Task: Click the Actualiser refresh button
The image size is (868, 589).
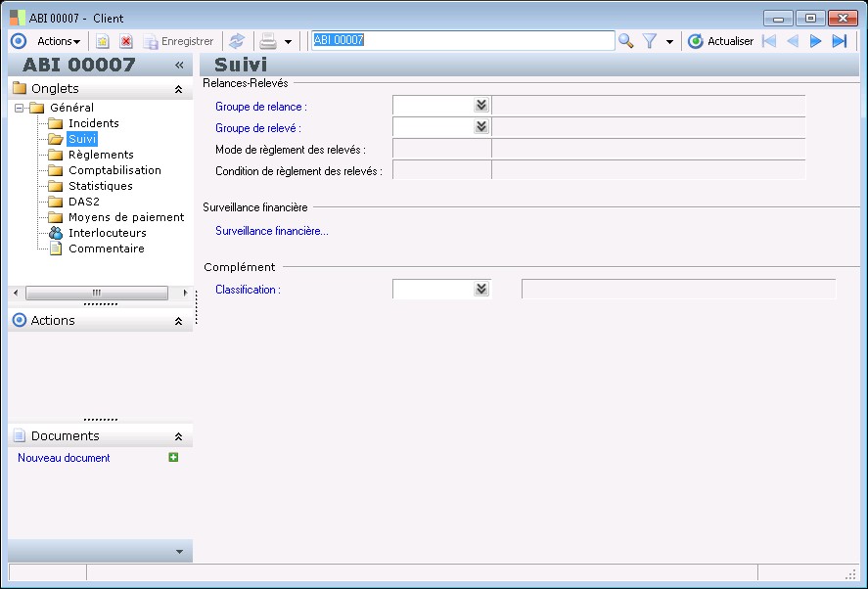Action: coord(721,41)
